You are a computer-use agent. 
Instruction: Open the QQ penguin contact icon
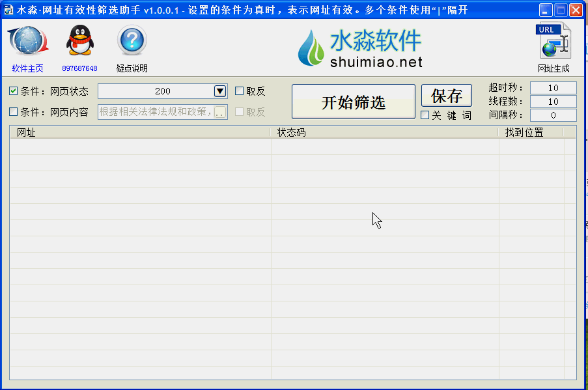(x=79, y=42)
